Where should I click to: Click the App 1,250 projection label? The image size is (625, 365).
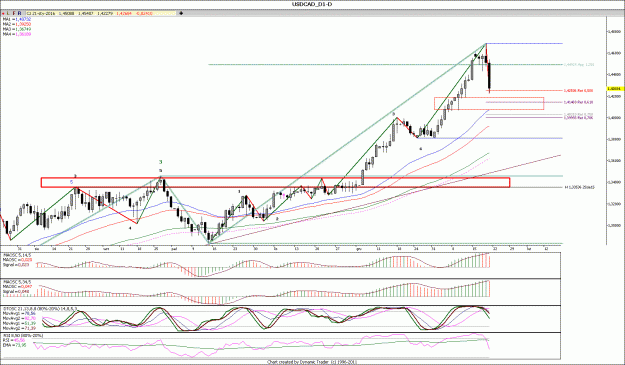click(579, 65)
